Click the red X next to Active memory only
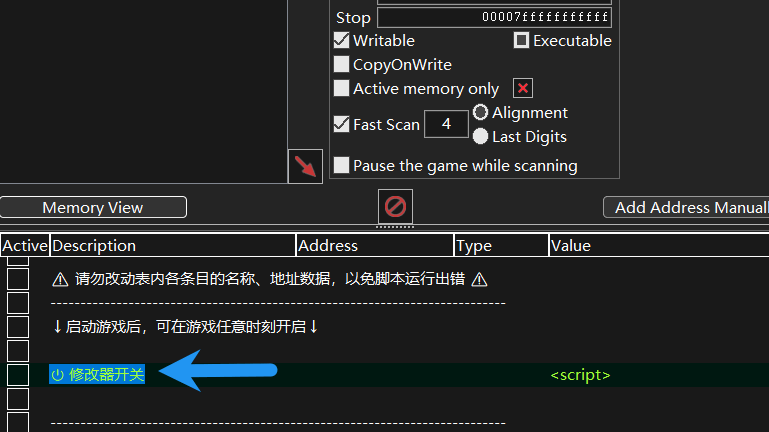Viewport: 769px width, 432px height. 523,88
